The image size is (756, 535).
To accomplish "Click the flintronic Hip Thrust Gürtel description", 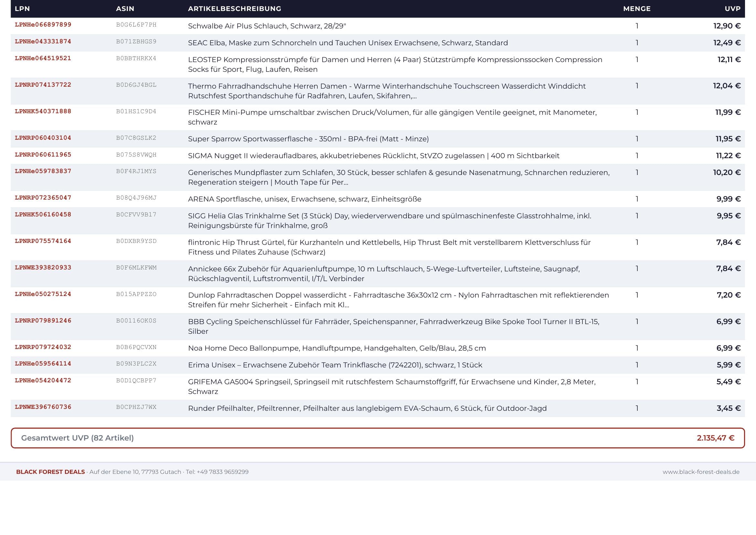I will 389,247.
